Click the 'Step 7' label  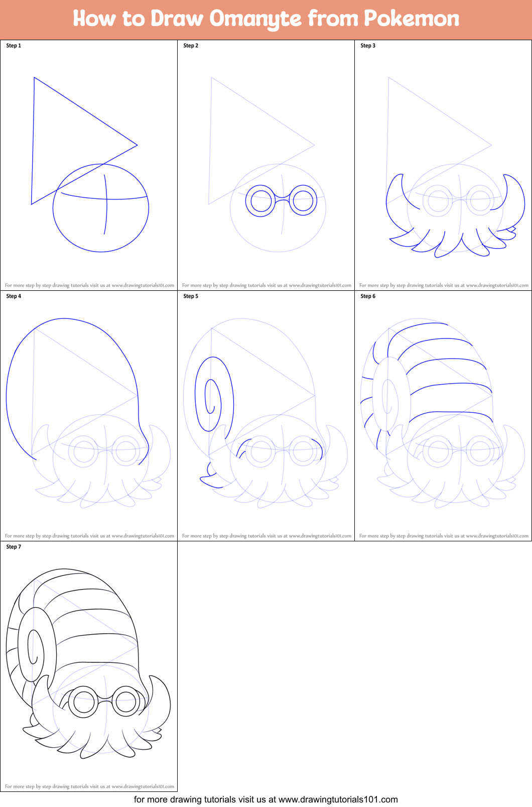tap(14, 547)
